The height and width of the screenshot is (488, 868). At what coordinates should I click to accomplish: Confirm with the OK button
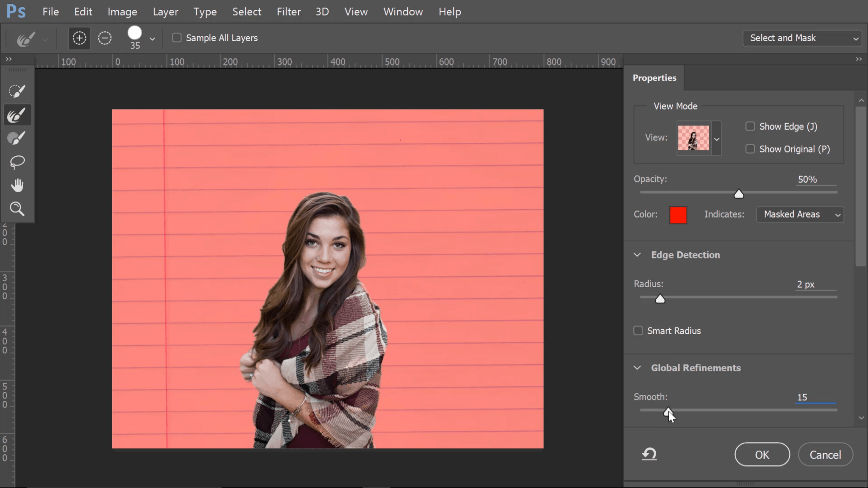tap(762, 455)
